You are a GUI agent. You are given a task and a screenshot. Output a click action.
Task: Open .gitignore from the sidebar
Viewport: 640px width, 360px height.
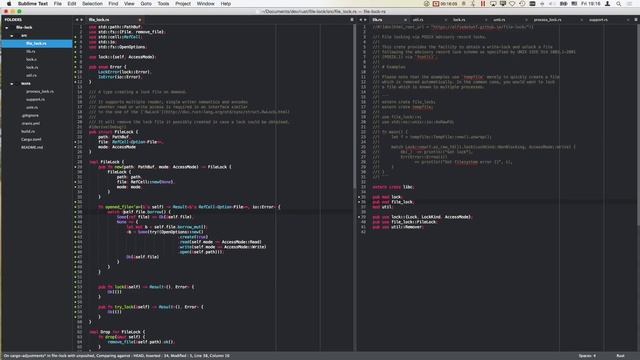point(30,116)
